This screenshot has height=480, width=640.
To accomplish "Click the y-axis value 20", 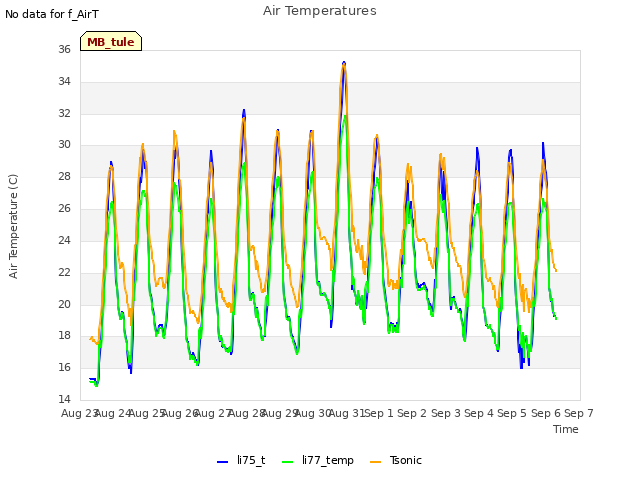I will (x=64, y=304).
